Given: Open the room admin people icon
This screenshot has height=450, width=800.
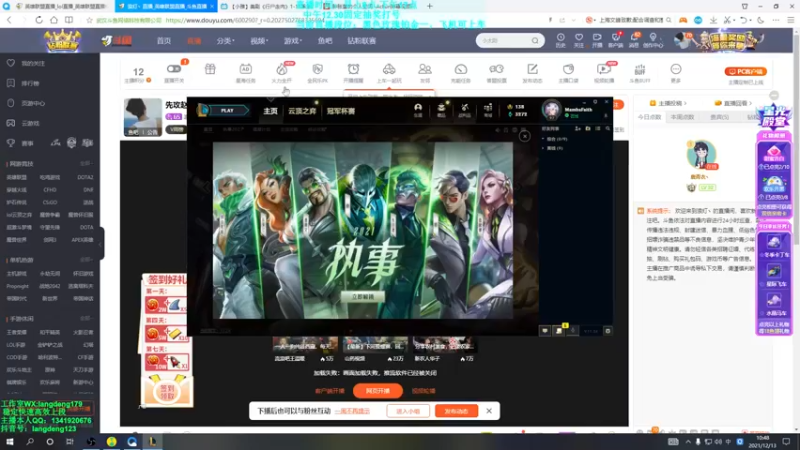Looking at the screenshot, I should click(424, 69).
